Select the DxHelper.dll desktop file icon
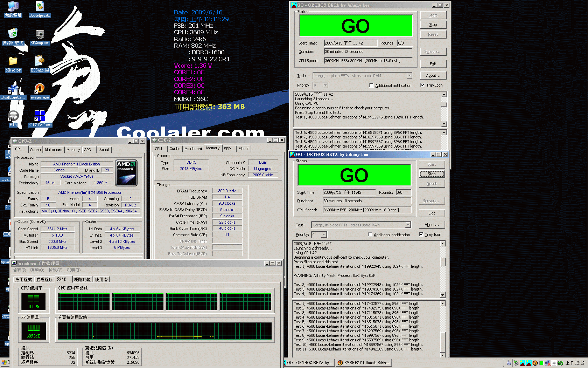The width and height of the screenshot is (588, 368). (40, 9)
